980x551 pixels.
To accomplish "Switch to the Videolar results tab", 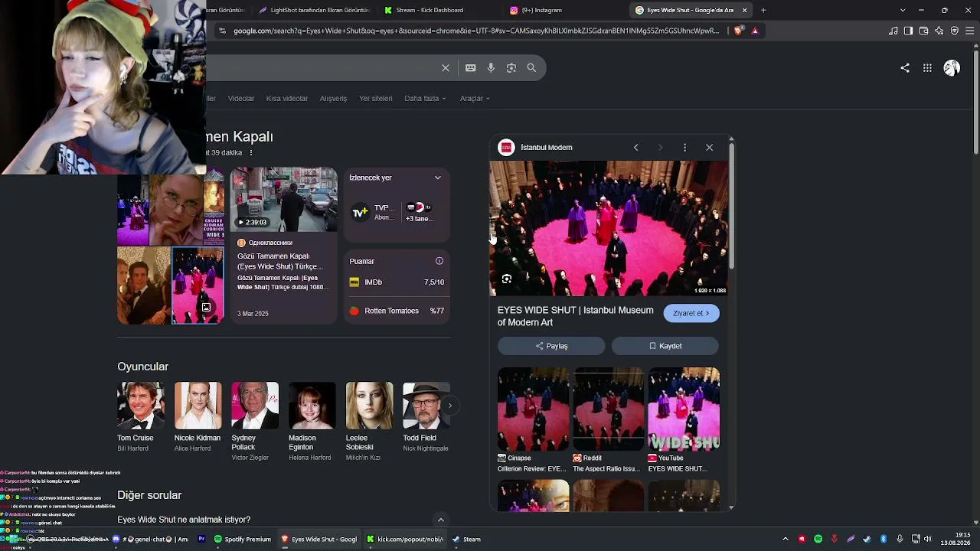I will pos(241,98).
